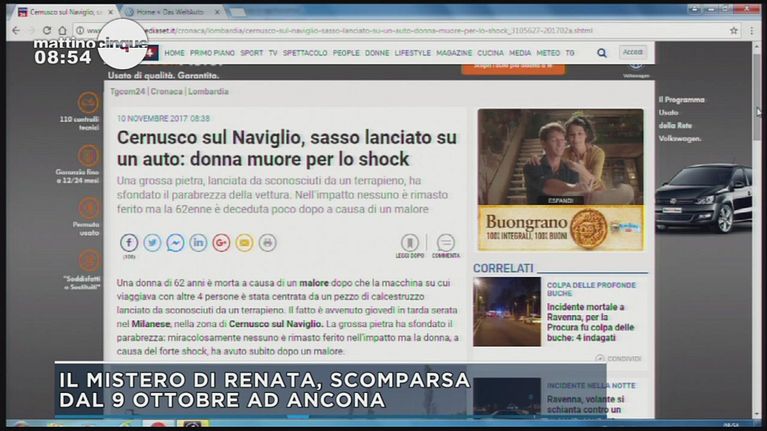This screenshot has height=431, width=767.
Task: Share via Messenger icon
Action: (x=175, y=242)
